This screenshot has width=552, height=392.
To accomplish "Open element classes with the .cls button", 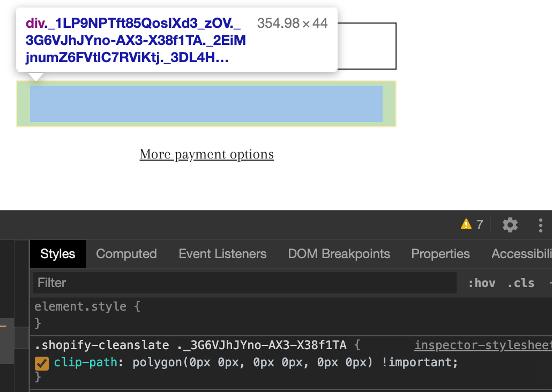I will point(520,283).
